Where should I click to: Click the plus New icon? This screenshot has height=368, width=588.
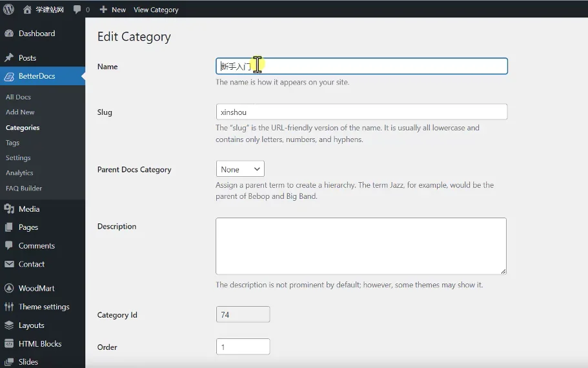click(103, 10)
